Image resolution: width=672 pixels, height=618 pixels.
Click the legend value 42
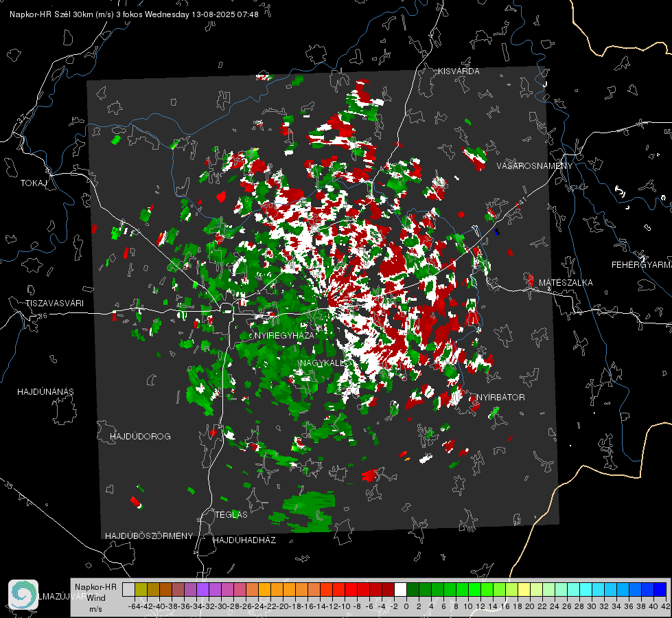click(x=666, y=606)
